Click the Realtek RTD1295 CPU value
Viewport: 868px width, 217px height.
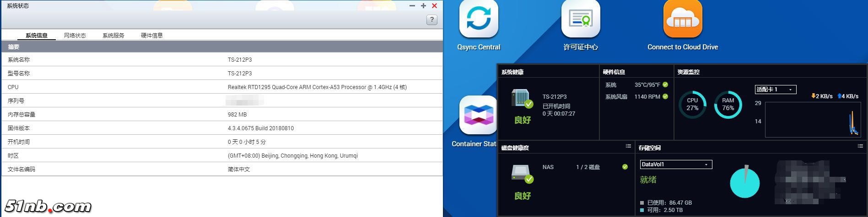317,87
